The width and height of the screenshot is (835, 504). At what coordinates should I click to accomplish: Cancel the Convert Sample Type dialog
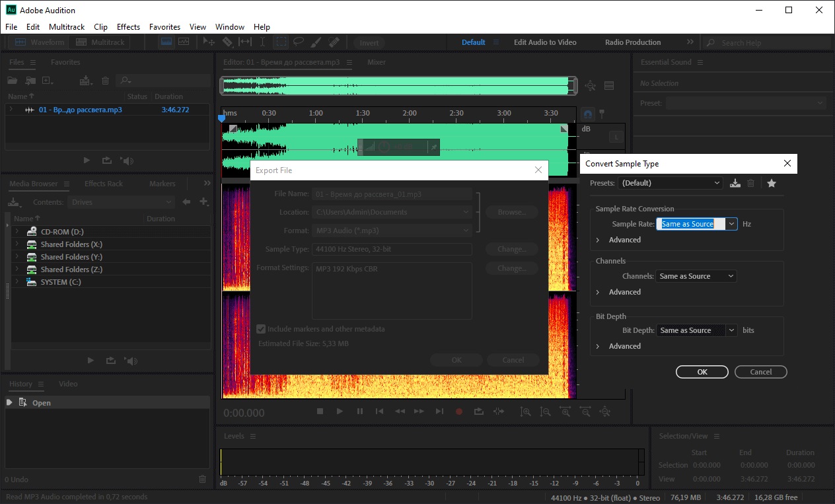pos(760,372)
